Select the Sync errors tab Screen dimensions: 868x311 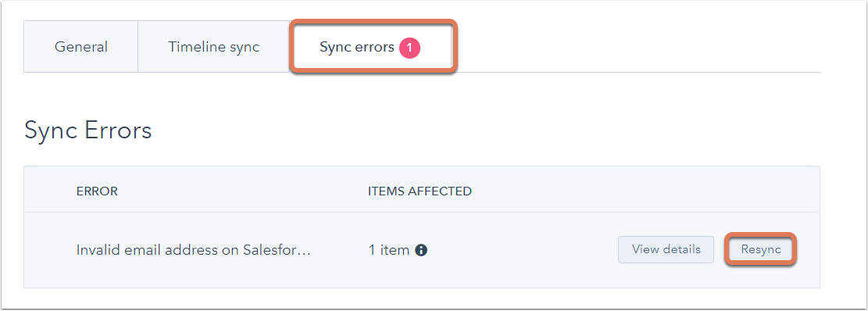(373, 47)
